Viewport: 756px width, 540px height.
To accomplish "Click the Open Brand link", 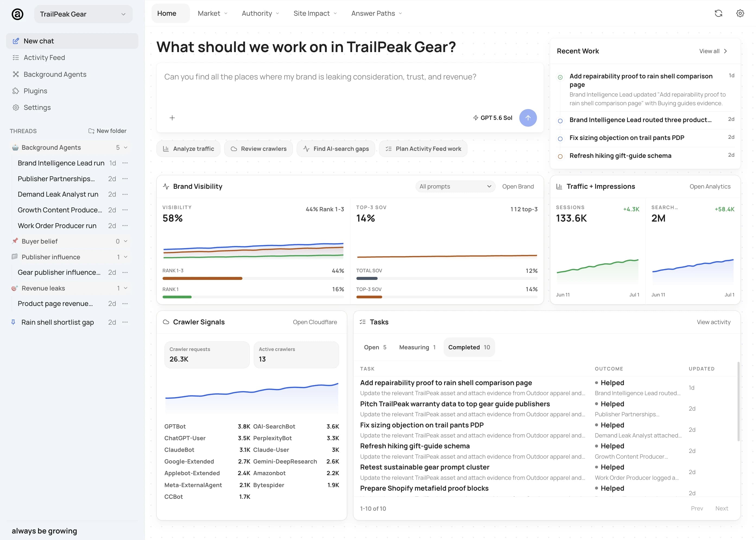I will [x=518, y=187].
